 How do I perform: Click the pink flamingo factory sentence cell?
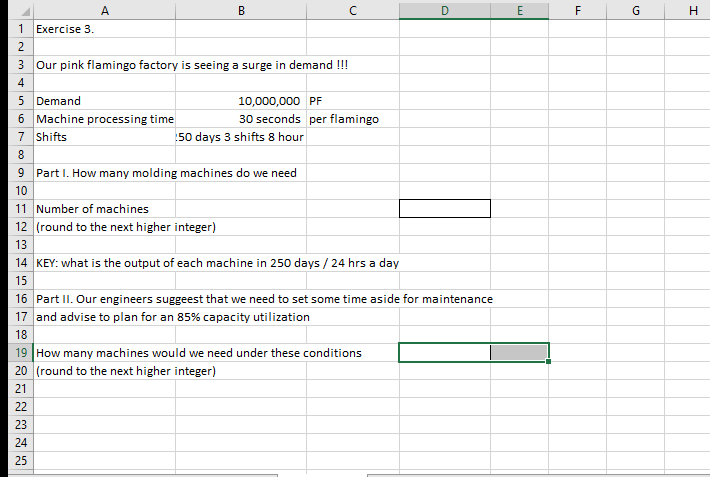tap(192, 65)
